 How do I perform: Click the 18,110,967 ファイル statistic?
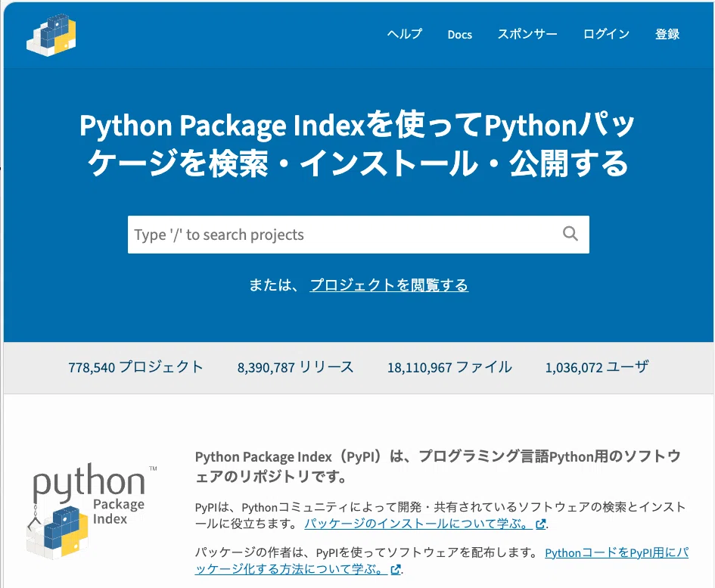[x=449, y=367]
